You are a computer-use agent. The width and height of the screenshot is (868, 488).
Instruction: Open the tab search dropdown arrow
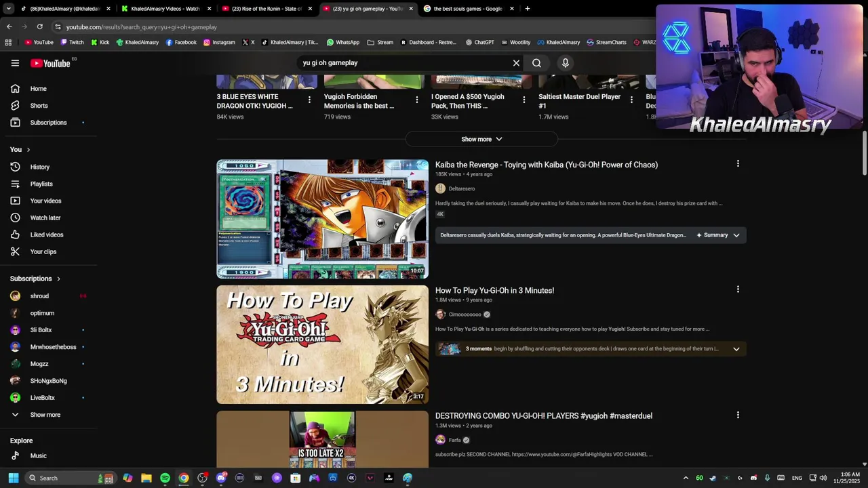tap(9, 9)
